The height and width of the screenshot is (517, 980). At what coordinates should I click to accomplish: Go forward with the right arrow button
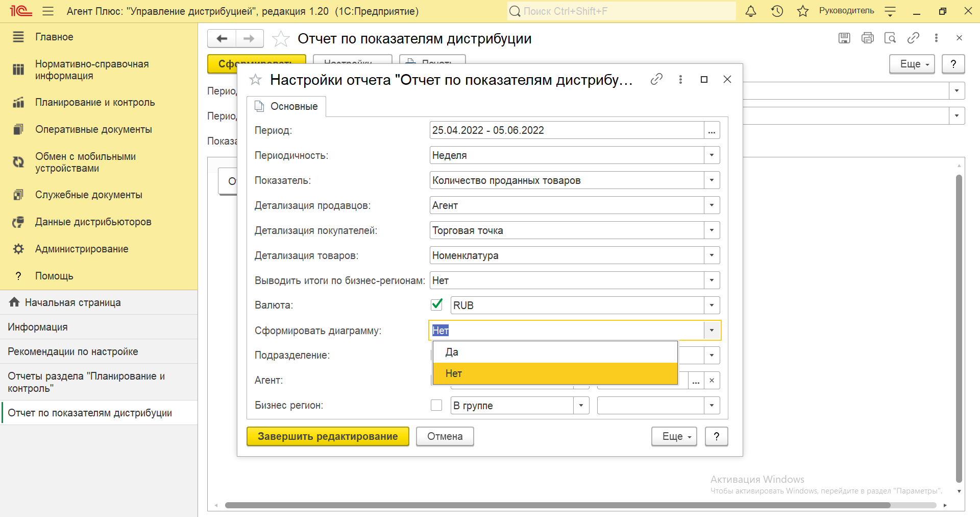249,38
